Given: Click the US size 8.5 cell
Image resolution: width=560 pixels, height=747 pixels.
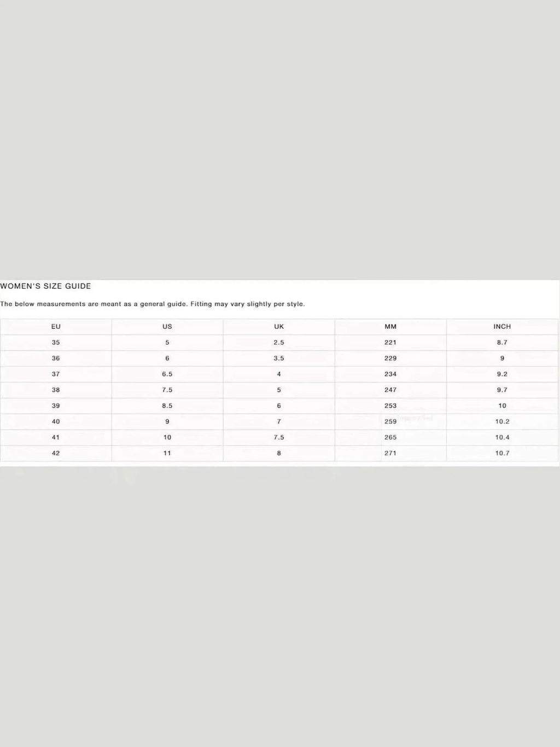Looking at the screenshot, I should (x=167, y=406).
